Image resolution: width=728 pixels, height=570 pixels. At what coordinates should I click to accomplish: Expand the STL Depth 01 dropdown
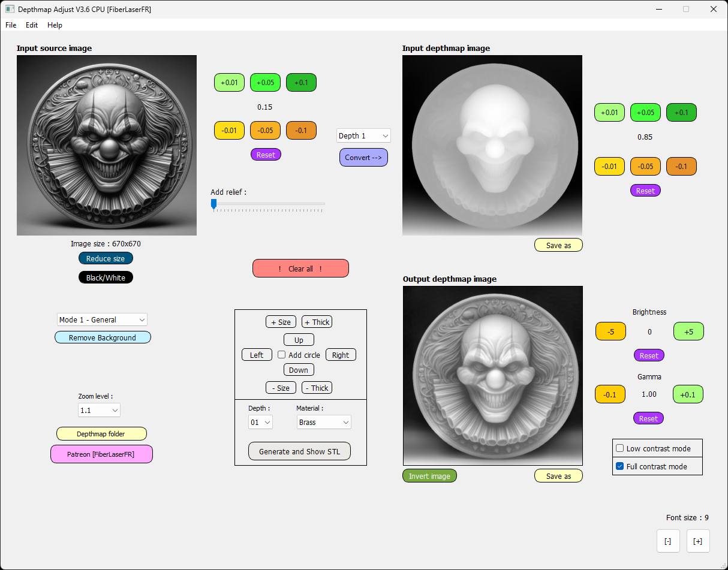[x=260, y=422]
